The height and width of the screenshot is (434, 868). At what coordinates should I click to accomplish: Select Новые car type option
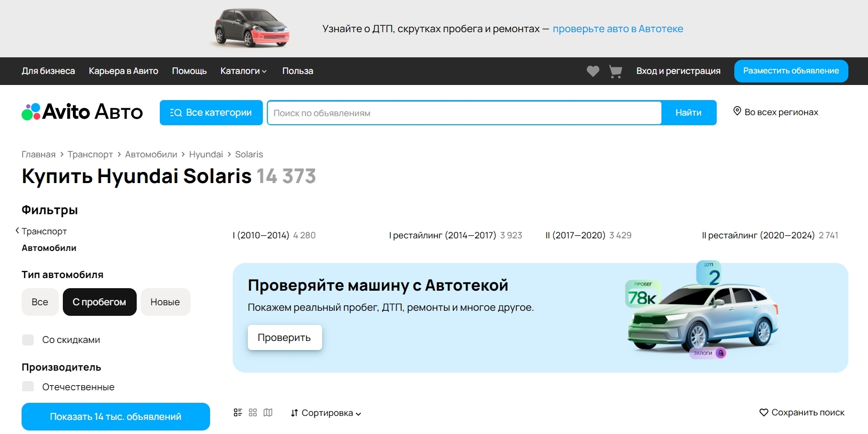pyautogui.click(x=165, y=302)
